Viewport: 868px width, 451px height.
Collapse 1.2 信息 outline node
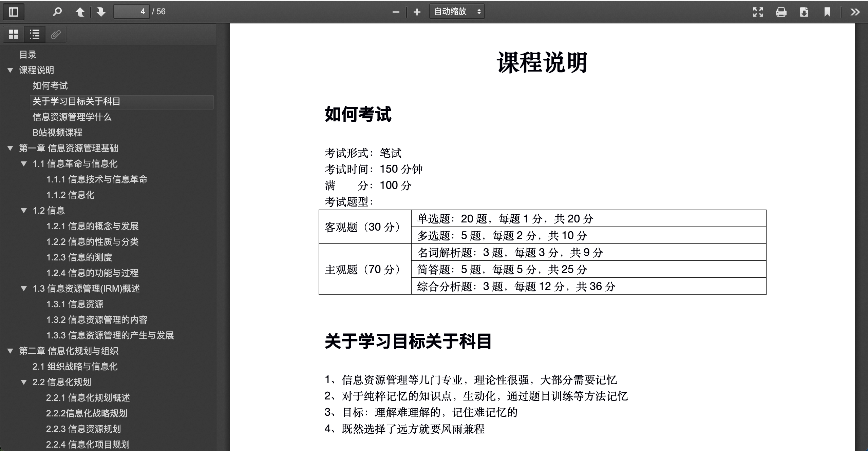click(24, 211)
